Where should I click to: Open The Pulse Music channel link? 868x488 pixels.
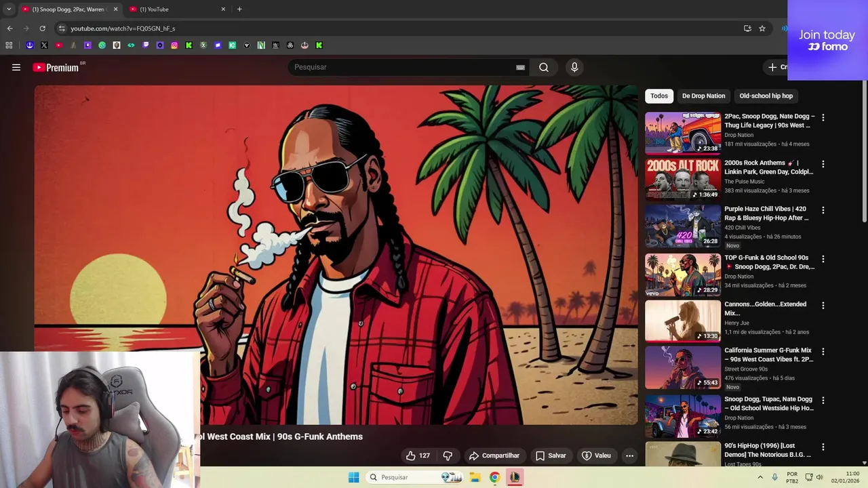pos(744,182)
